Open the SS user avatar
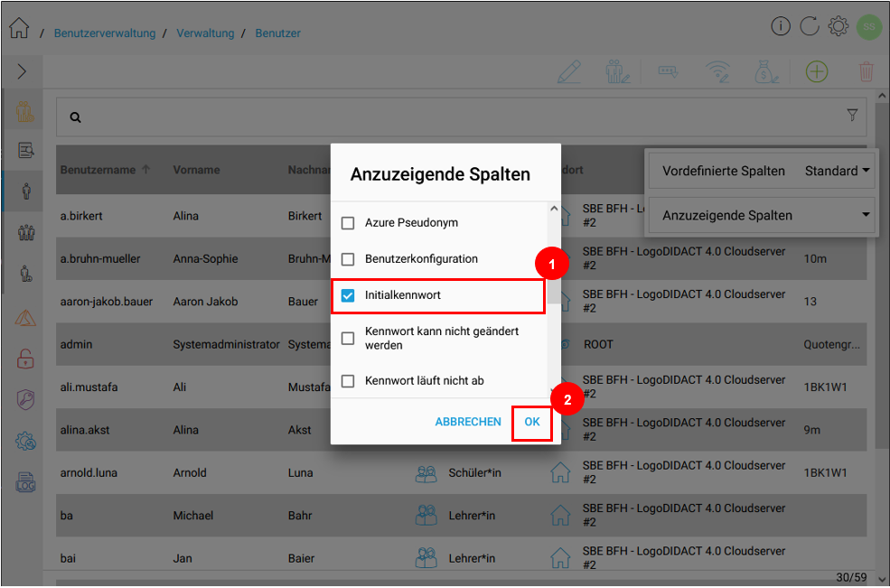890x588 pixels. click(x=868, y=26)
